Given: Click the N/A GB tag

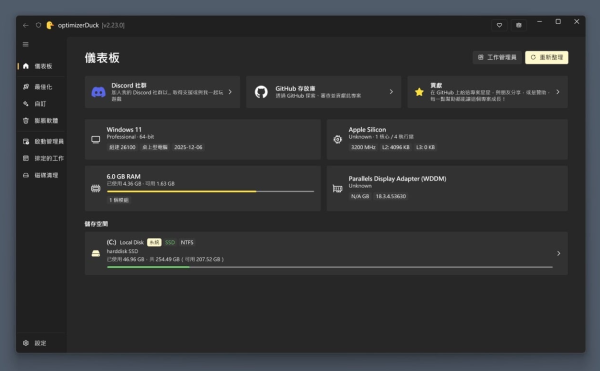Looking at the screenshot, I should 360,196.
